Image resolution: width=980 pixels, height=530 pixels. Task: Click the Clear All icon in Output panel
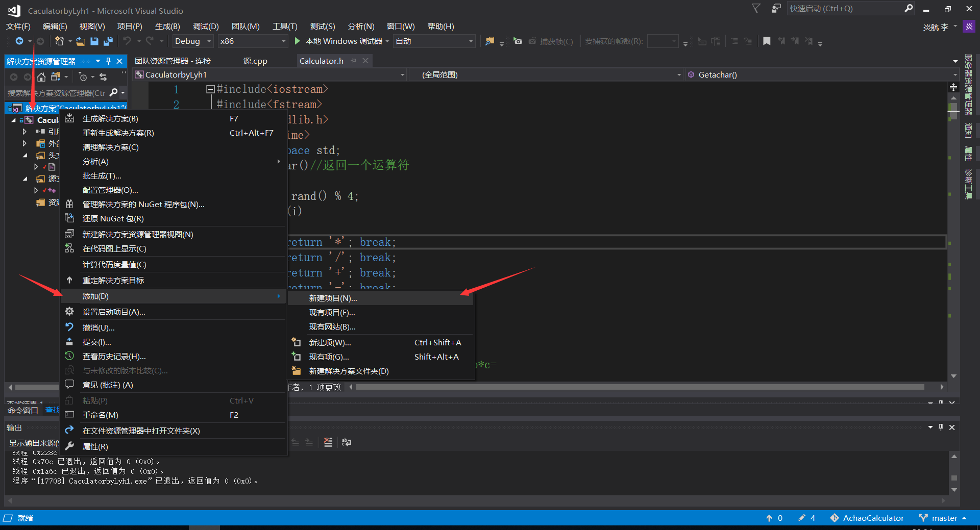(x=328, y=442)
